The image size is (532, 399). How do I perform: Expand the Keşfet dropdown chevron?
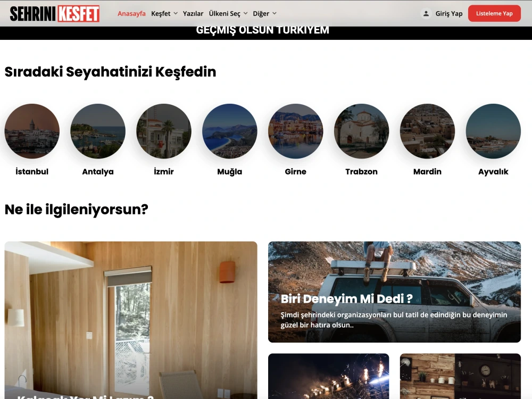[x=176, y=14]
